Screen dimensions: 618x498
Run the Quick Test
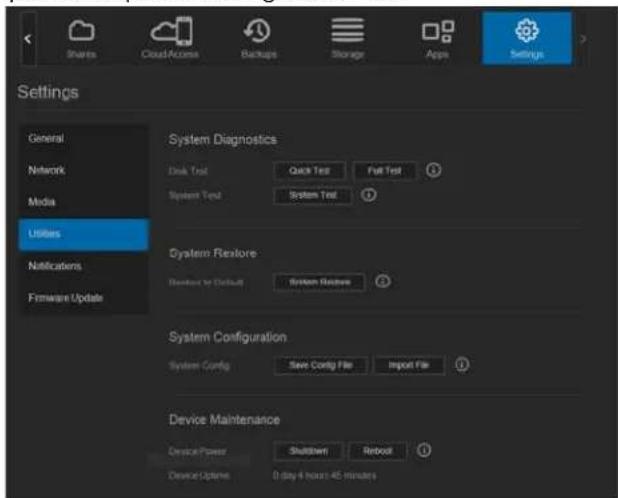(309, 171)
